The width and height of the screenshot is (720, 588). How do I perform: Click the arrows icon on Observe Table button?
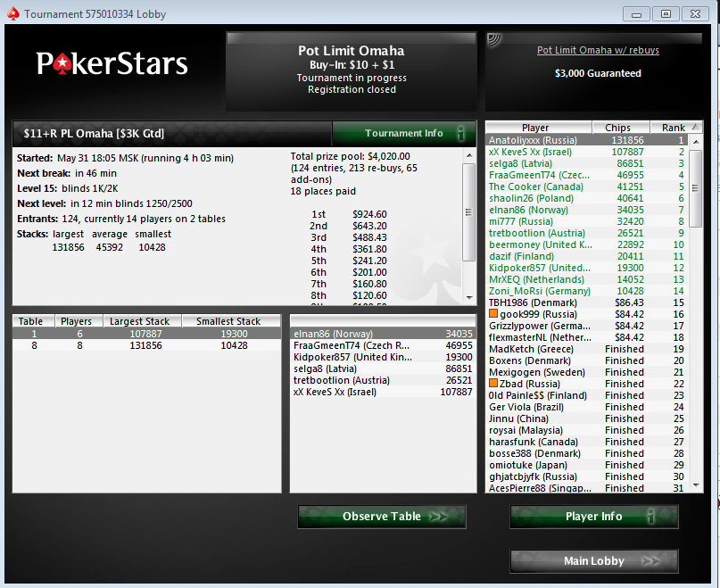coord(438,517)
